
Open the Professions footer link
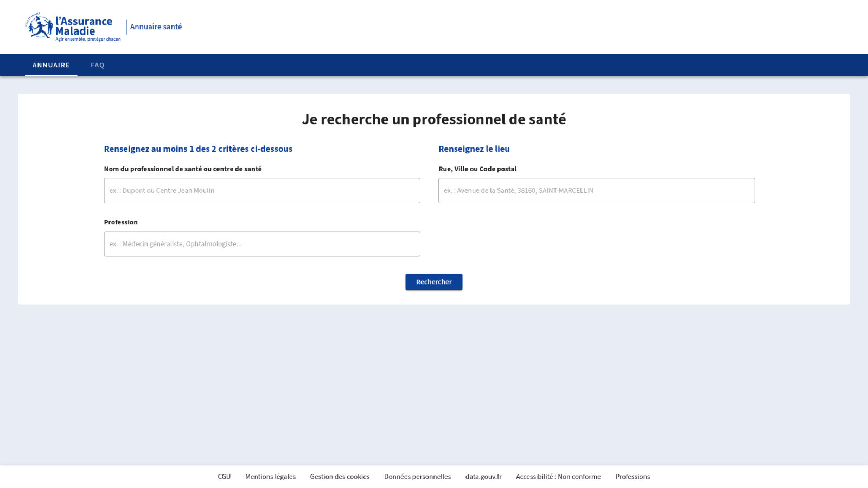(633, 477)
